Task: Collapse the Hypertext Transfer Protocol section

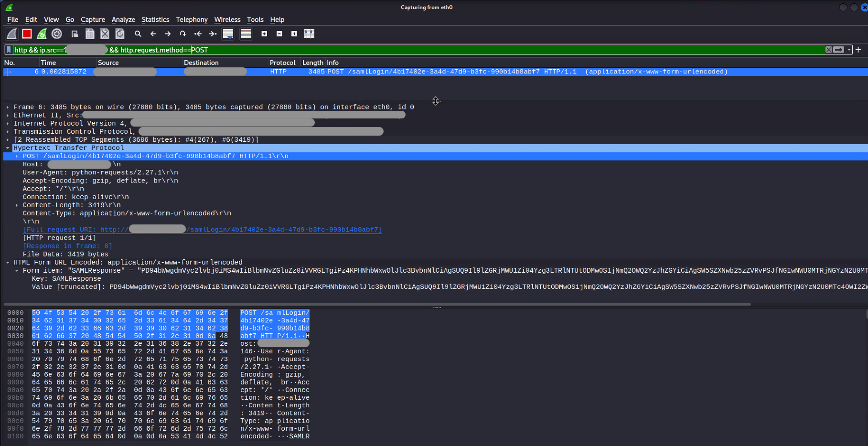Action: coord(8,148)
